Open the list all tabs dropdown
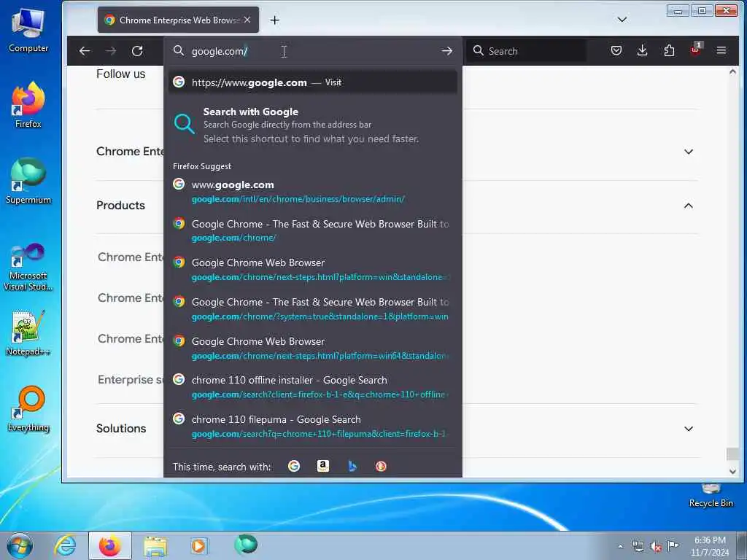Screen dimensions: 747x560 point(622,20)
